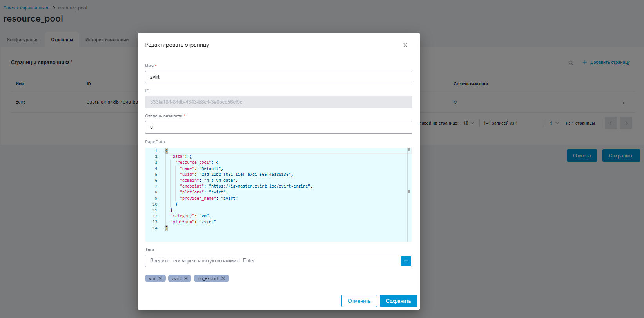Click the "domain" nfs-vm-data line
Viewport: 644px width, 318px height.
pos(209,181)
